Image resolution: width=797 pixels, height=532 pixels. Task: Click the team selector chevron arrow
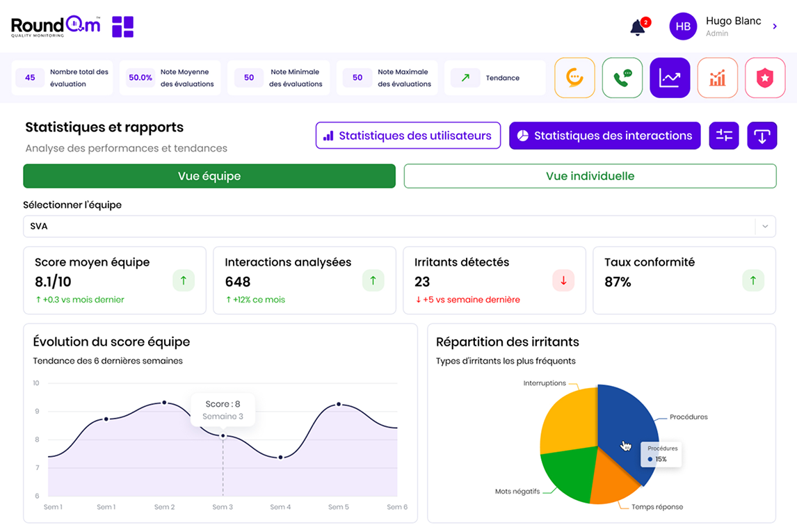[765, 226]
